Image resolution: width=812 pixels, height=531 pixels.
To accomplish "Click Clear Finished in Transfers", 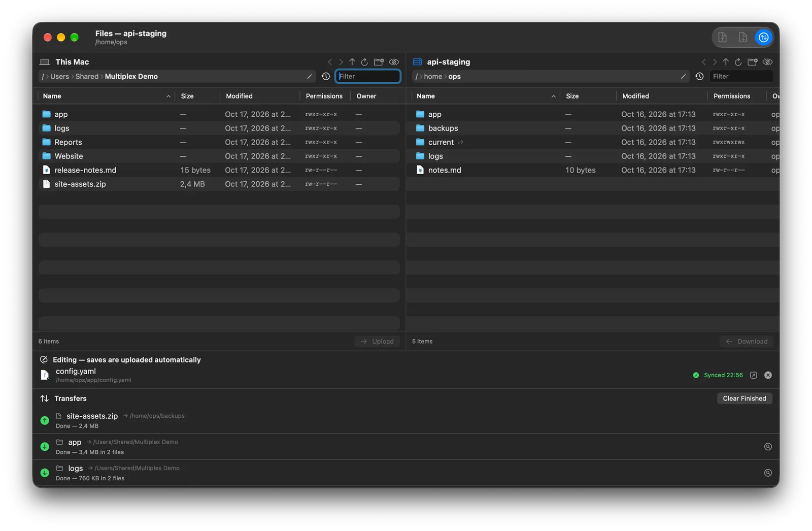I will pyautogui.click(x=745, y=399).
